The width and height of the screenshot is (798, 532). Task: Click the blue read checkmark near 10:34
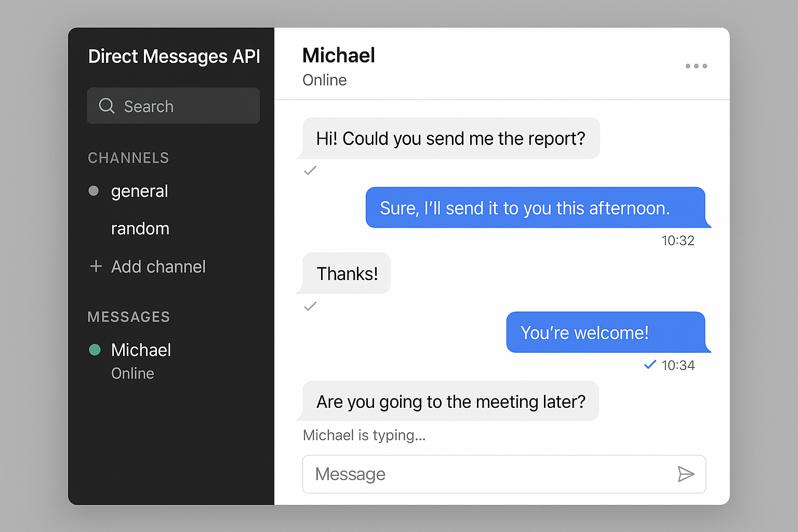click(x=649, y=365)
